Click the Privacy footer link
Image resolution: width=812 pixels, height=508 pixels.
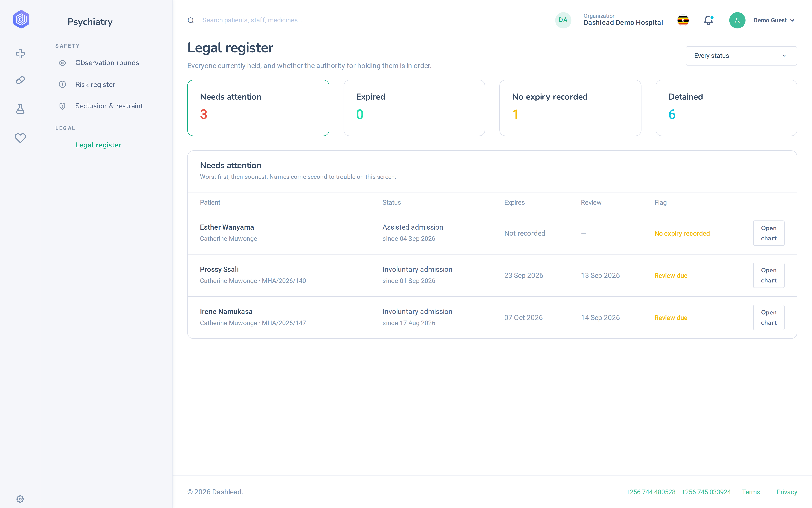tap(786, 492)
